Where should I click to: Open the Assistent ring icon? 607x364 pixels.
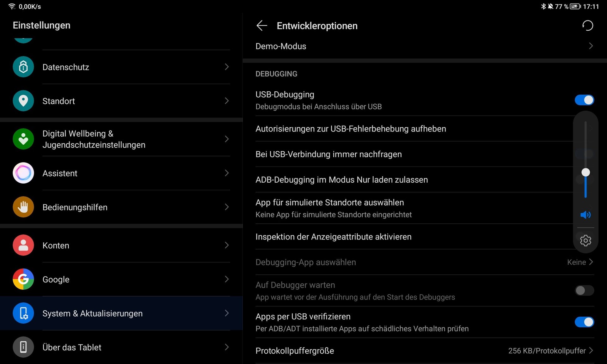(x=23, y=173)
